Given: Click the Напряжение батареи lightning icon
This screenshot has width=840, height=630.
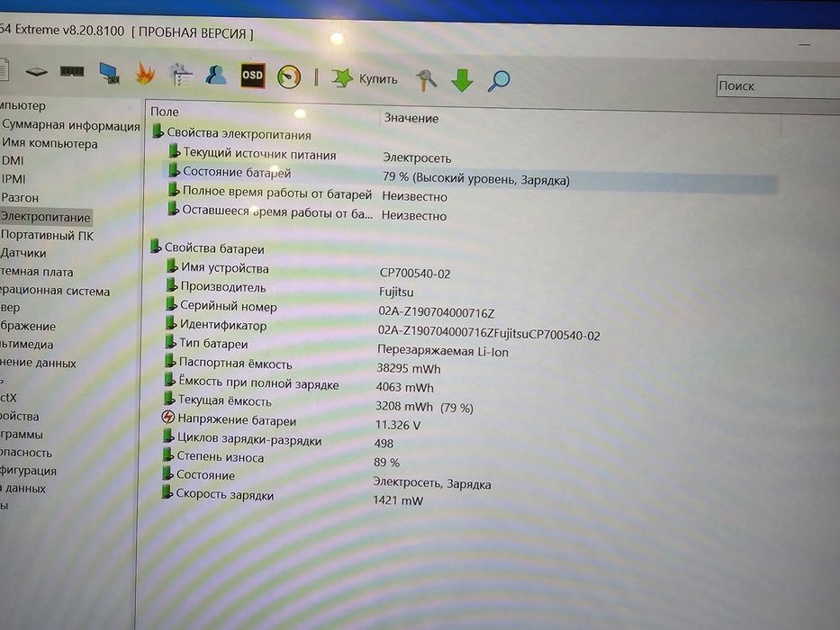Looking at the screenshot, I should coord(168,417).
